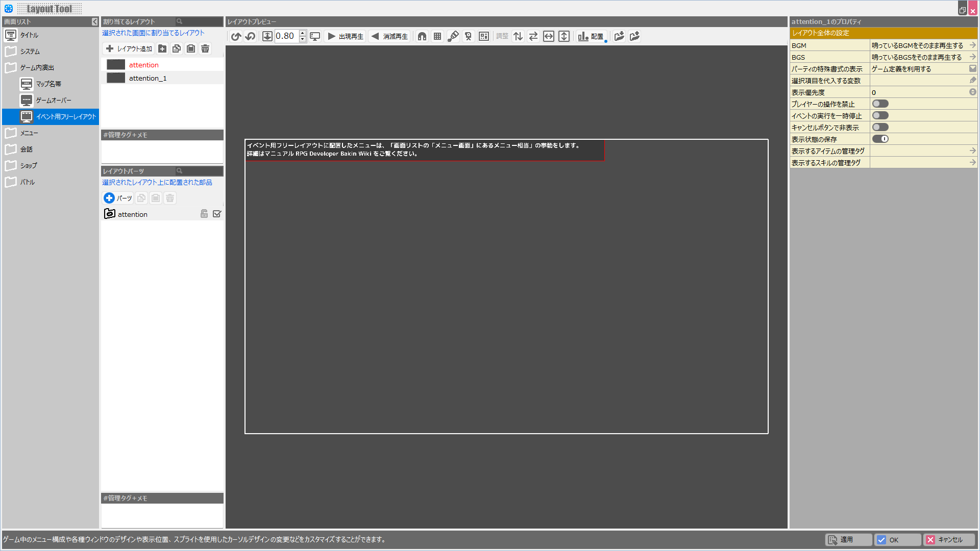
Task: Open the メニュー folder in screen list
Action: pyautogui.click(x=29, y=133)
